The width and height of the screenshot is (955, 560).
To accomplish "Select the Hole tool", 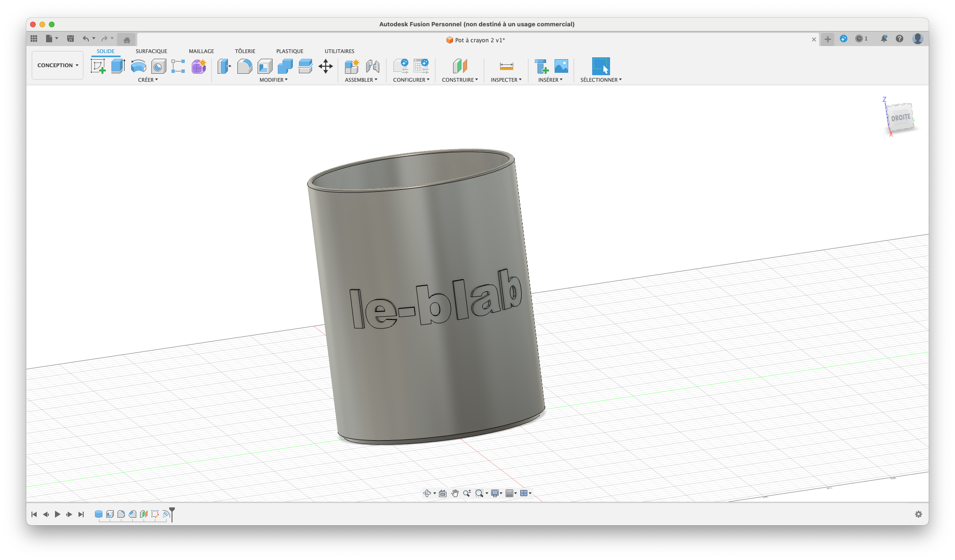I will point(158,66).
